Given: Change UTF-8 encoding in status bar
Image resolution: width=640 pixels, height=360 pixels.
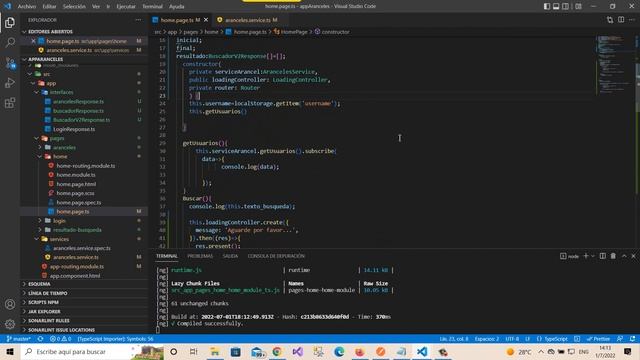Looking at the screenshot, I should point(512,339).
